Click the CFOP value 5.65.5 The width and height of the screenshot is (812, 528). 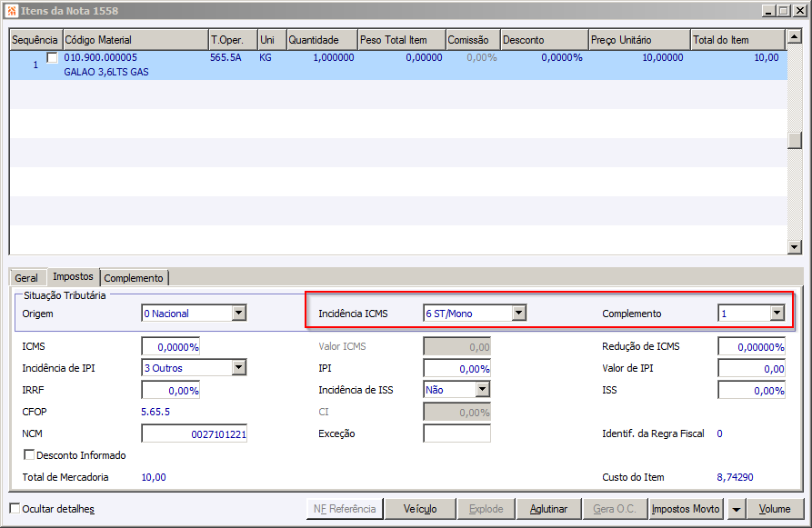tap(155, 412)
